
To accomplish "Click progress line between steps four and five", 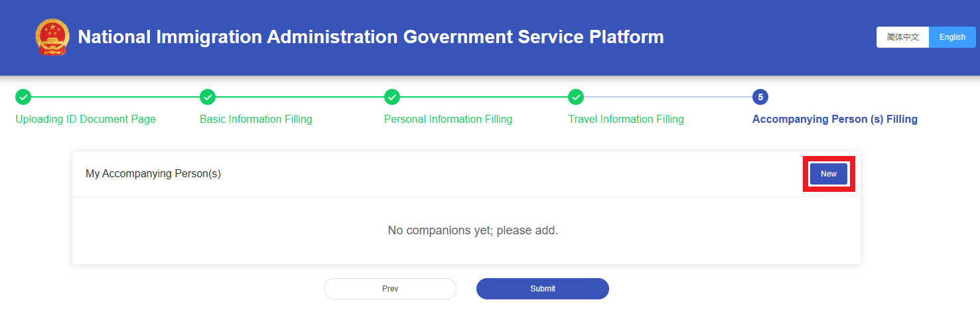I will pos(668,98).
